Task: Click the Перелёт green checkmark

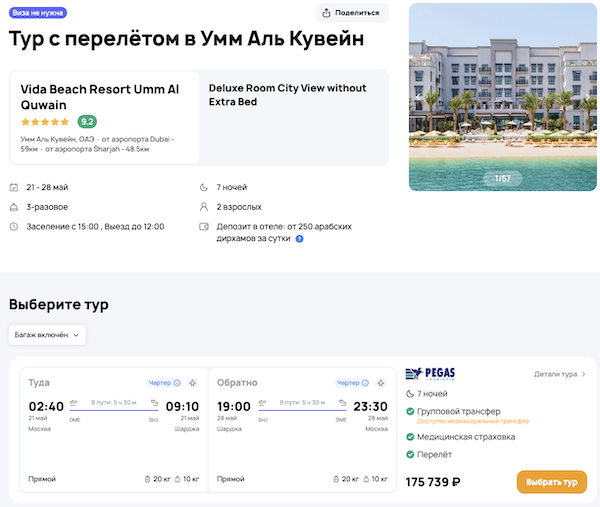Action: [410, 456]
